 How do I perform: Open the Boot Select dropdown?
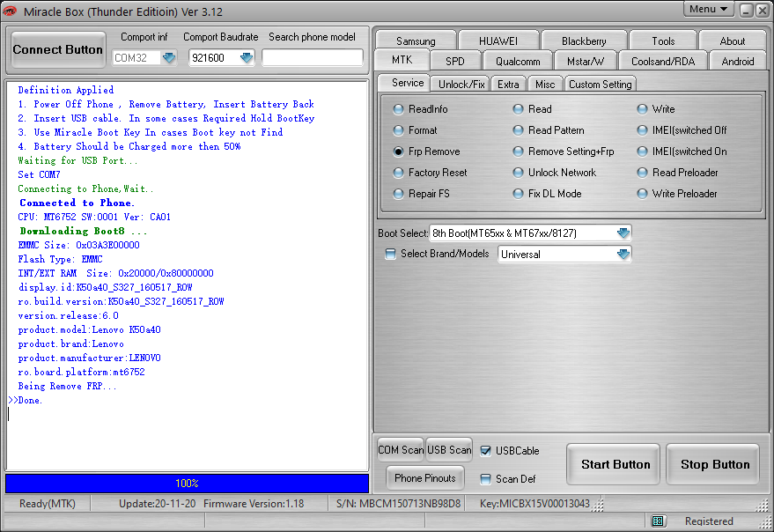(x=623, y=233)
